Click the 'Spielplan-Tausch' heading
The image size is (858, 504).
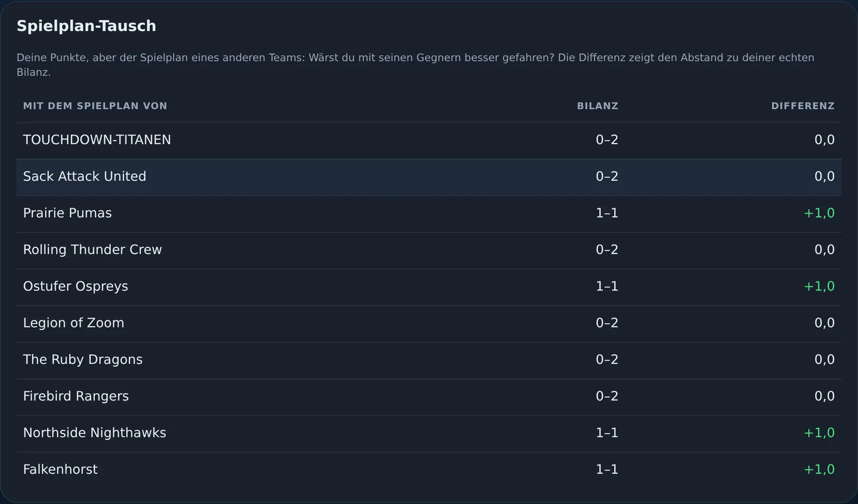pyautogui.click(x=86, y=26)
